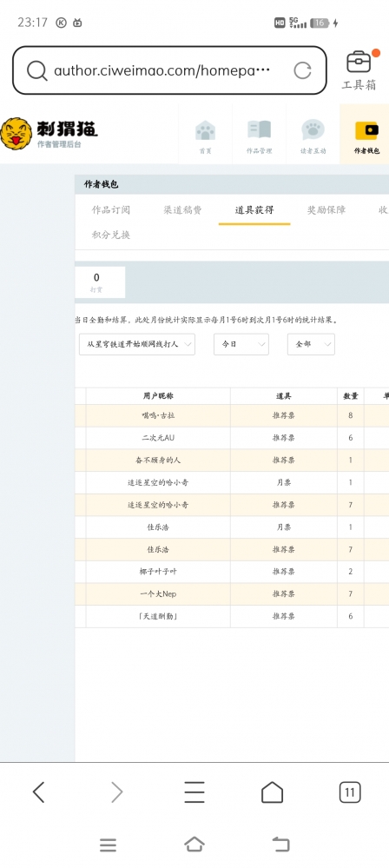The width and height of the screenshot is (389, 868).
Task: Open the 全部 filter dropdown
Action: pos(311,344)
